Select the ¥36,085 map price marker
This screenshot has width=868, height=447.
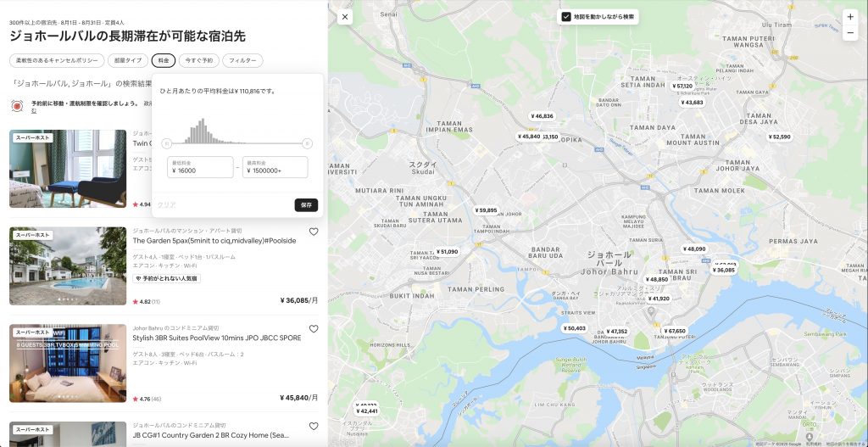tap(724, 271)
